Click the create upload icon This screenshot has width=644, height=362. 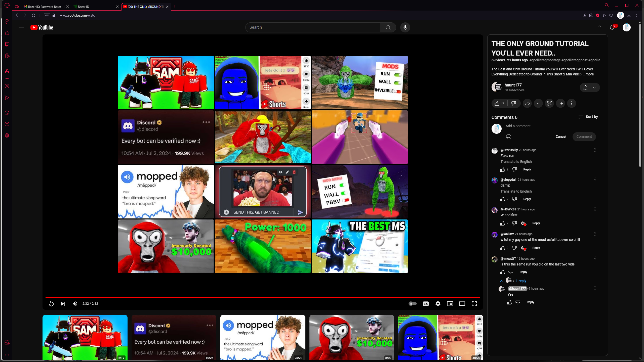(x=600, y=27)
